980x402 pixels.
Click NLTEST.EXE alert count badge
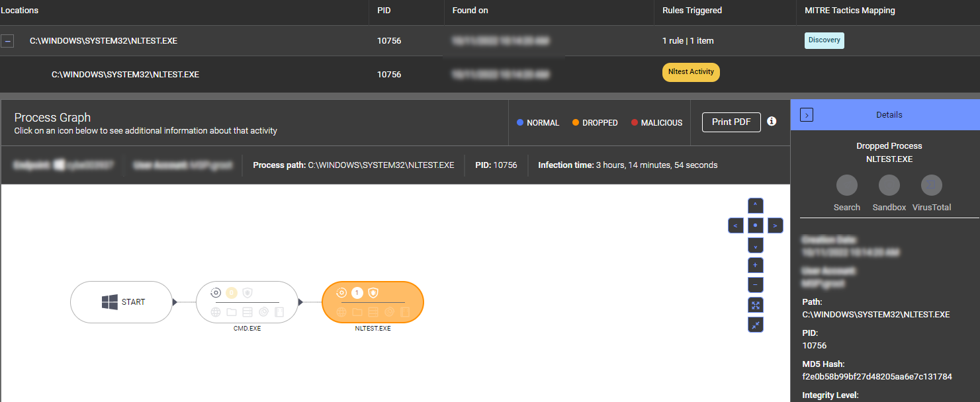tap(357, 292)
